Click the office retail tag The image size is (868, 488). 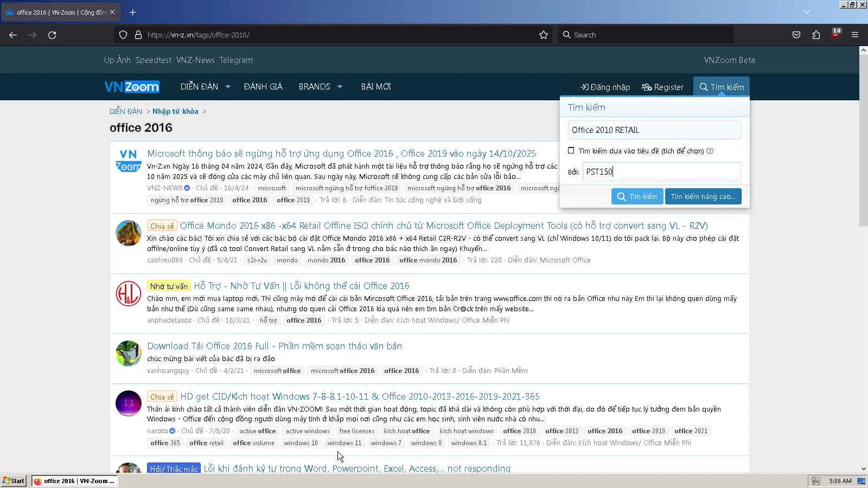[x=206, y=443]
